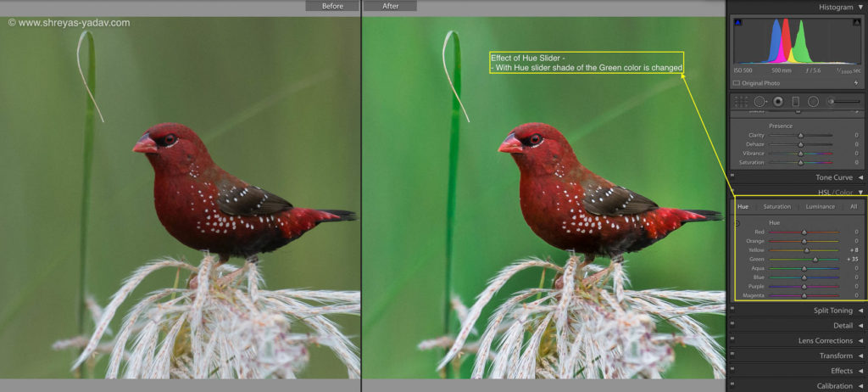
Task: Select the Graduated Filter tool
Action: pyautogui.click(x=795, y=102)
